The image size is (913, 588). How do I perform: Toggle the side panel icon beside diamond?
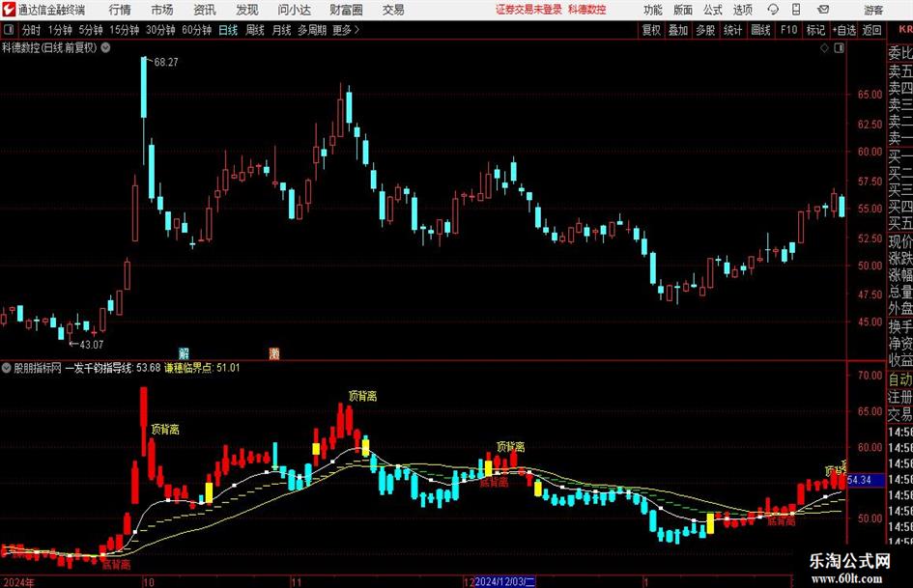tap(839, 48)
